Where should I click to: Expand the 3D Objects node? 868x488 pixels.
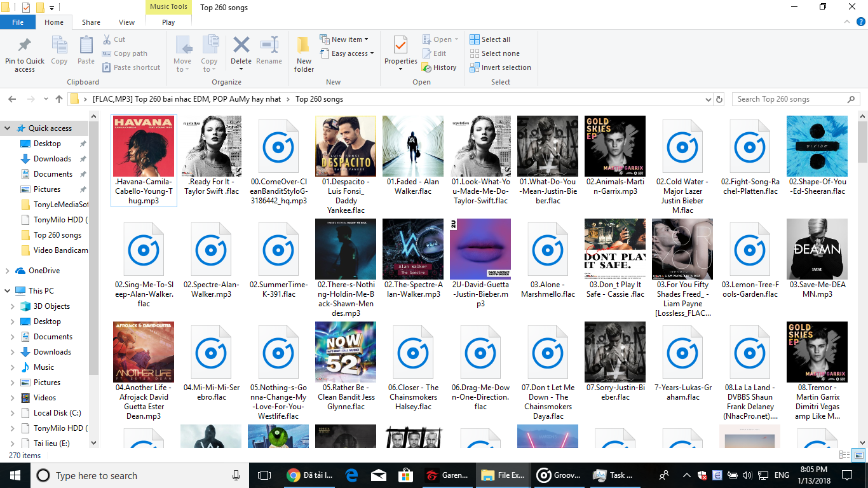click(12, 306)
